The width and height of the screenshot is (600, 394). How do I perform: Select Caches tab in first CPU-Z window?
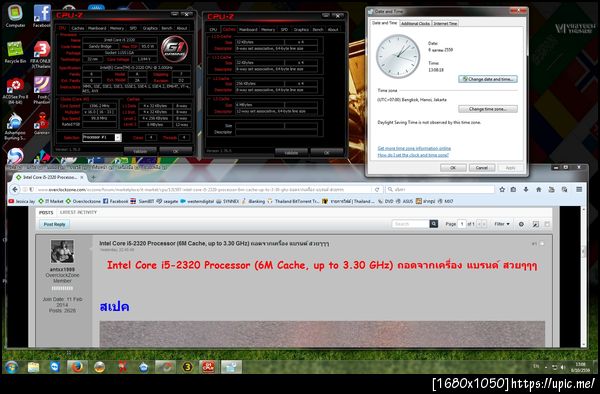point(77,28)
